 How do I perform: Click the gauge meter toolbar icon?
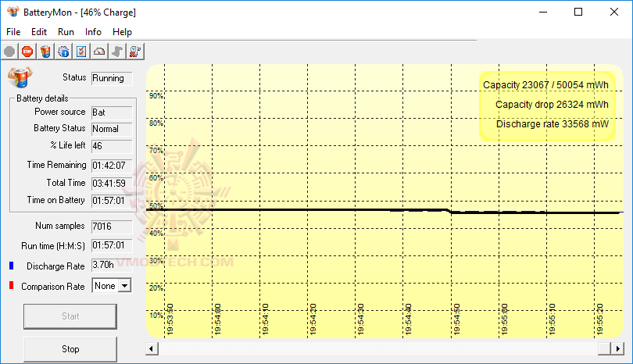(x=99, y=52)
